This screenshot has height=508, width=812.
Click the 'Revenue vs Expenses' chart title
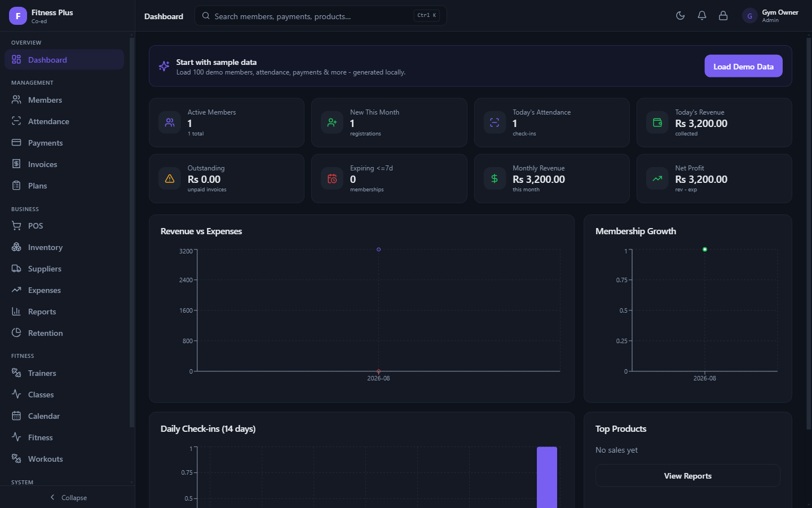coord(201,231)
